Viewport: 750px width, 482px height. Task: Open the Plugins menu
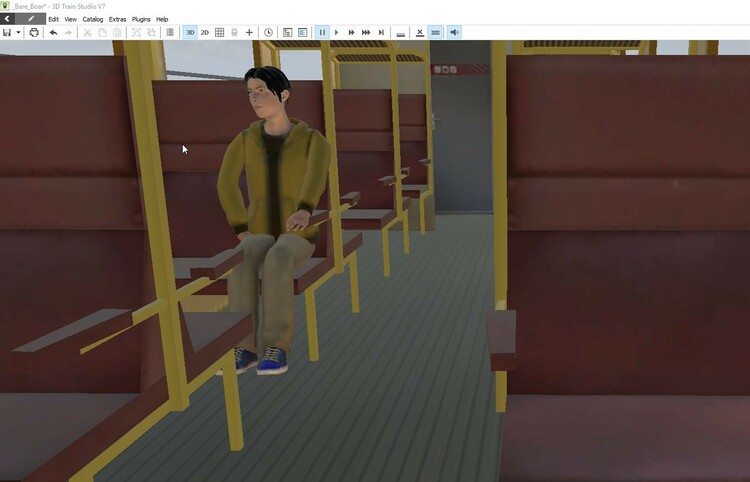pos(141,19)
